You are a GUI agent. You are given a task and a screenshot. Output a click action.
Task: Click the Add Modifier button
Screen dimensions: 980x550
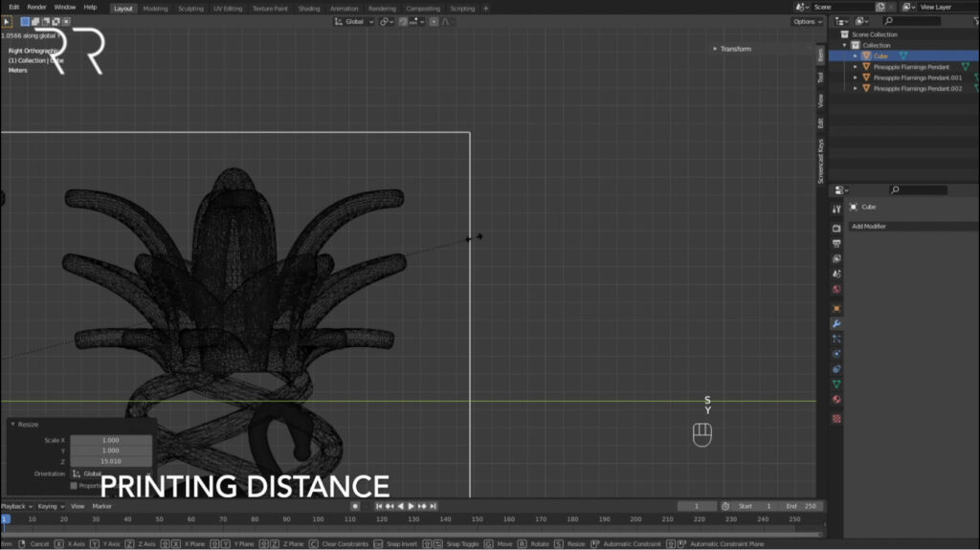[x=912, y=227]
